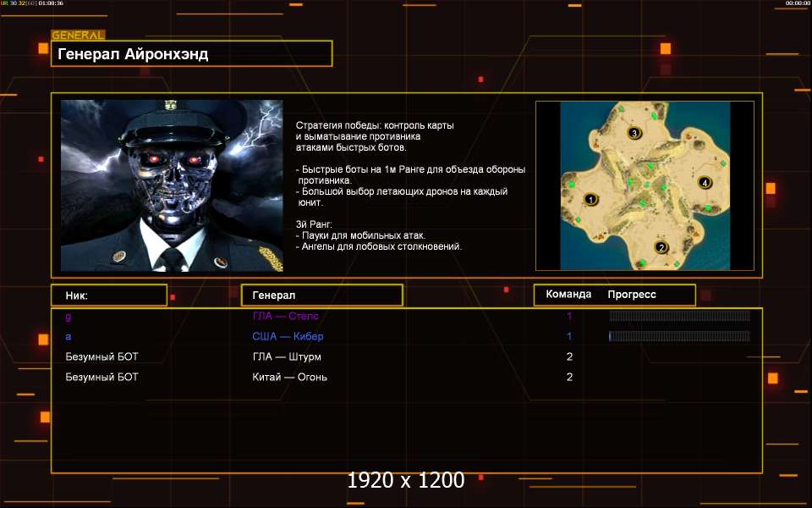Screen dimensions: 812x508
Task: Click the 3й Ранг: heading
Action: 314,224
